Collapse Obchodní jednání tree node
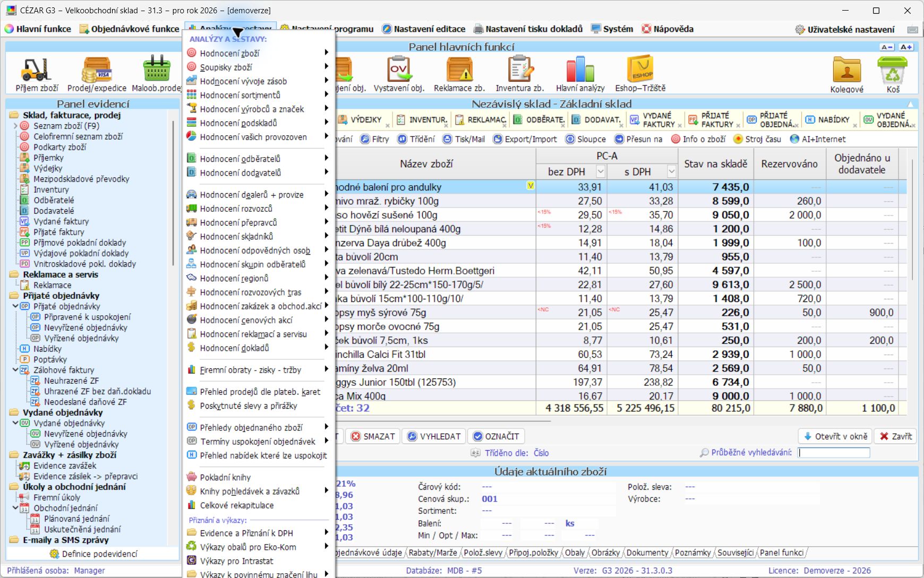The image size is (924, 578). (x=15, y=508)
